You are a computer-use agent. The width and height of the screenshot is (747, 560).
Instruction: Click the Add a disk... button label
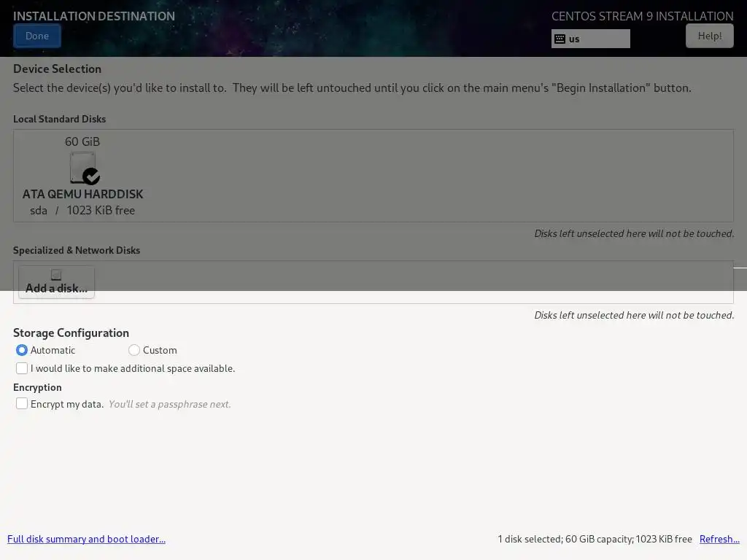(56, 288)
